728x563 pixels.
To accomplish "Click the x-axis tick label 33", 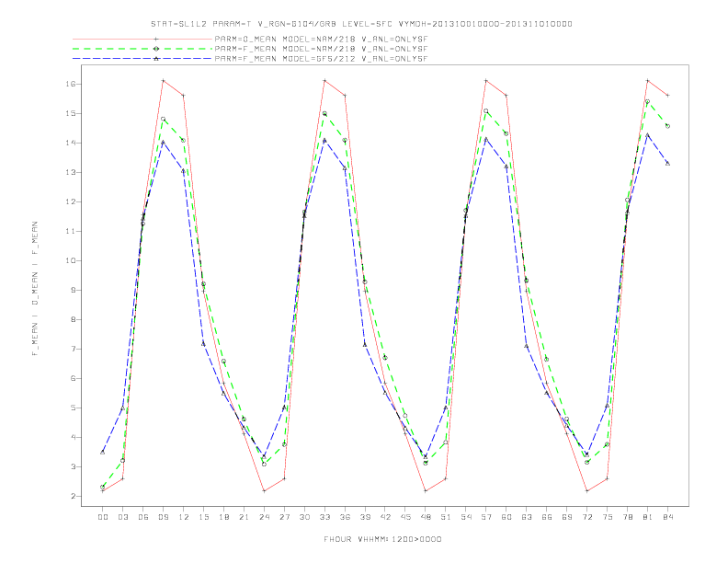I will point(324,517).
